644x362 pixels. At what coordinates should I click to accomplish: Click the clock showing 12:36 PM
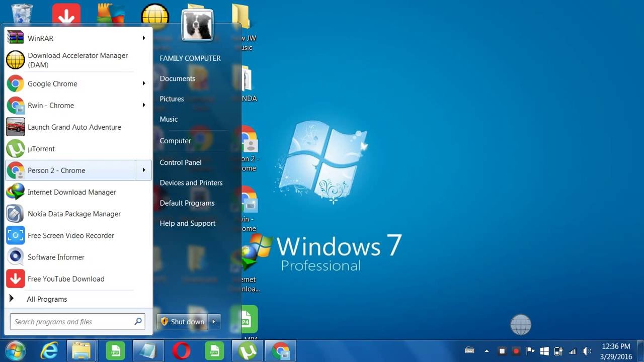(616, 346)
